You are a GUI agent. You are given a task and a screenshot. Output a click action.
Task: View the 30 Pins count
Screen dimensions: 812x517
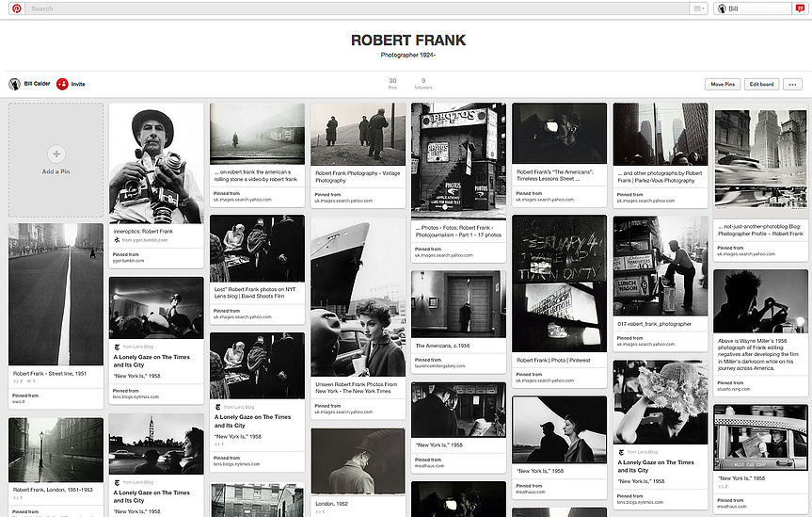pos(392,84)
